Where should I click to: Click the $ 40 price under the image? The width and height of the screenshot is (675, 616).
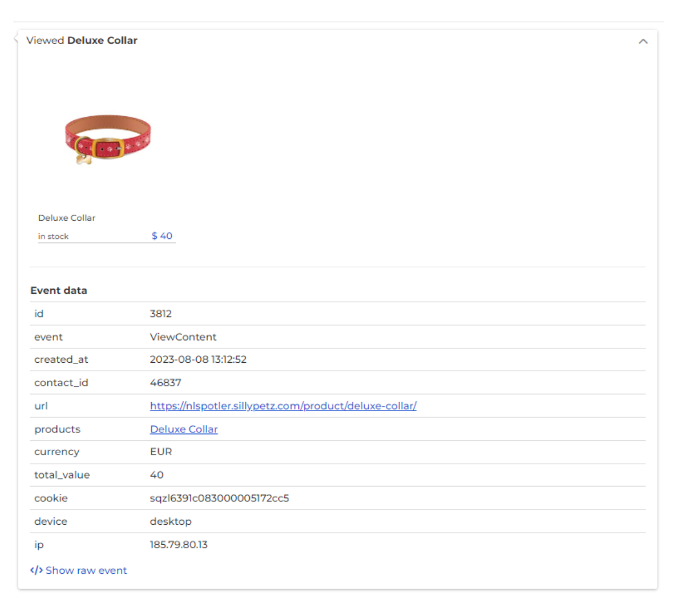162,236
